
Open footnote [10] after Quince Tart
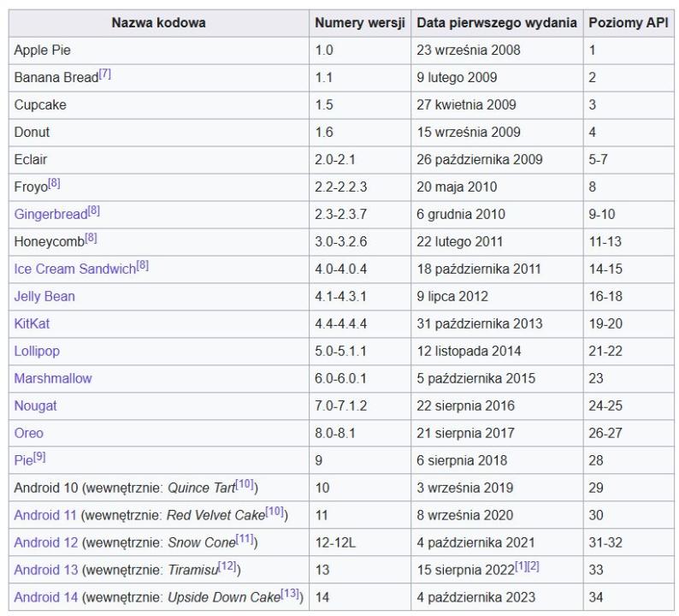click(245, 484)
